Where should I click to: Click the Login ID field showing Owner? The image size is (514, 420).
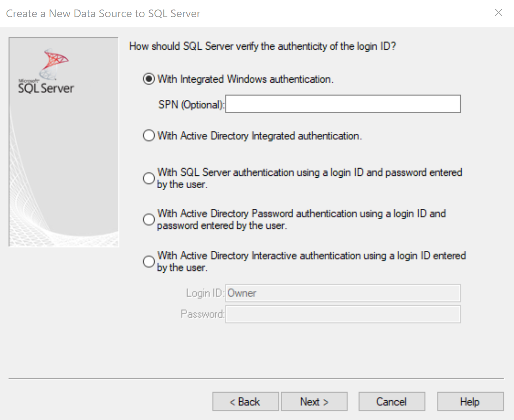point(343,293)
